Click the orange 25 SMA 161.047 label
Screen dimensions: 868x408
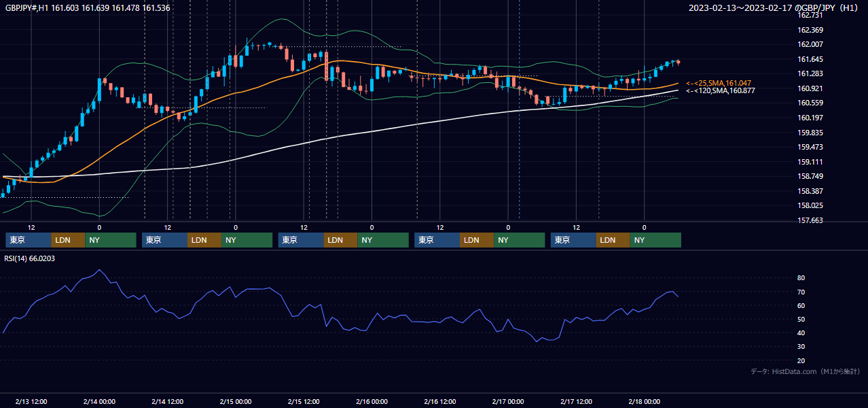coord(719,82)
